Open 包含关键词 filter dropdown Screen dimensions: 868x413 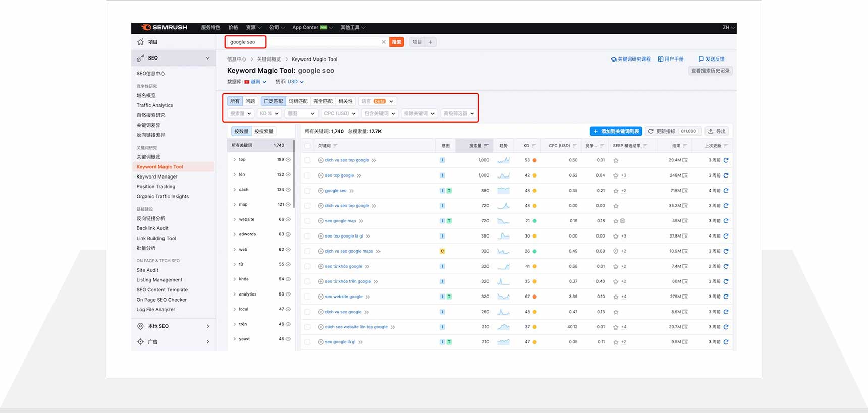pos(379,113)
